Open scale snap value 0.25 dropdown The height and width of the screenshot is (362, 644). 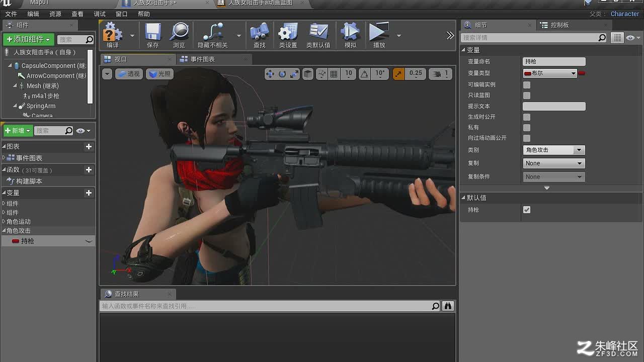click(416, 74)
